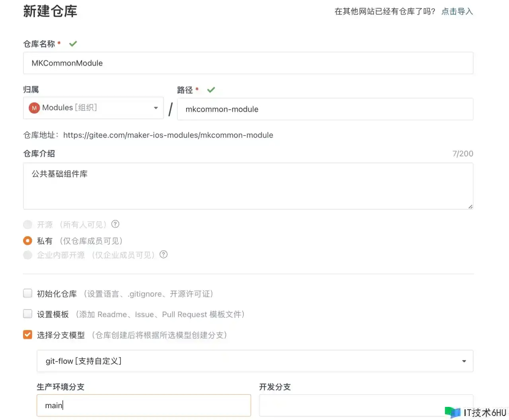The width and height of the screenshot is (509, 420).
Task: Expand the git-flow branch model dropdown
Action: [254, 361]
